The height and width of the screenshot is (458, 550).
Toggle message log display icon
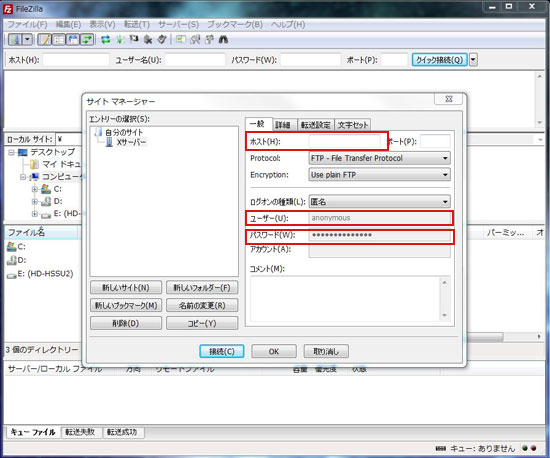44,40
